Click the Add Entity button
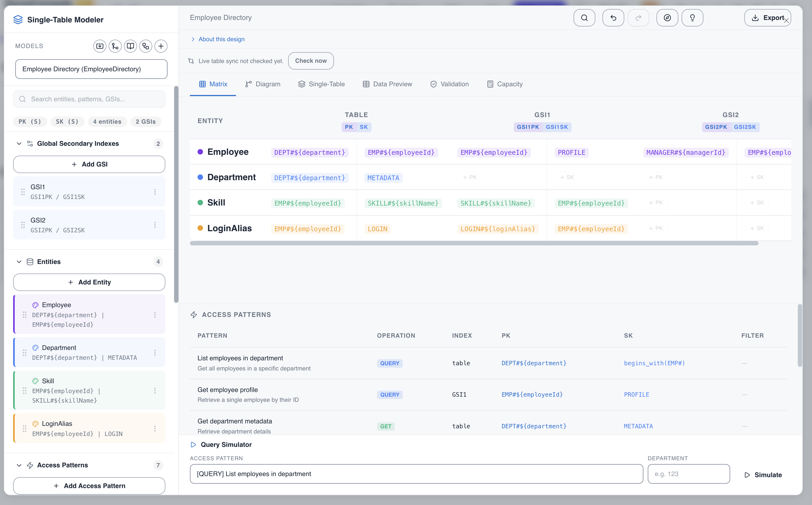Screen dimensions: 812x505 pyautogui.click(x=89, y=282)
